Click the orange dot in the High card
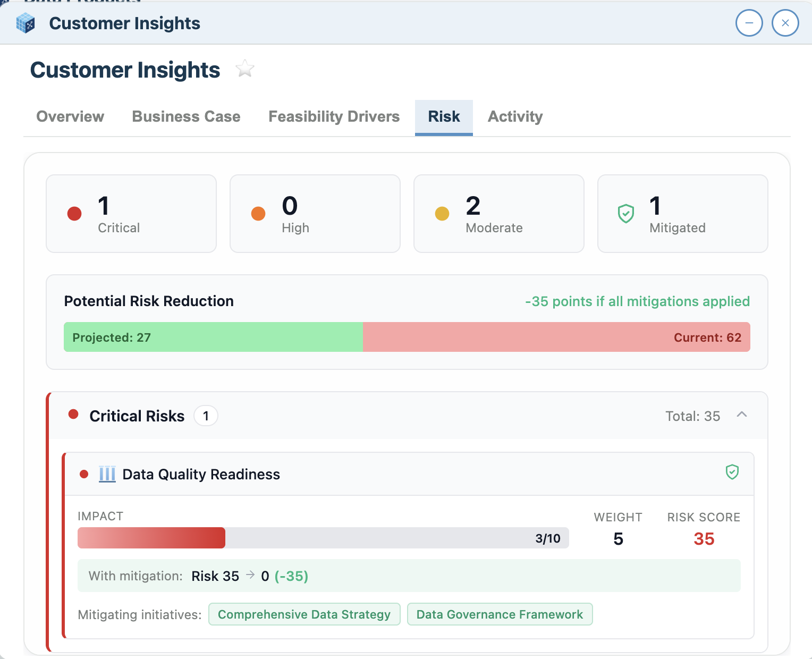The height and width of the screenshot is (659, 812). coord(258,214)
